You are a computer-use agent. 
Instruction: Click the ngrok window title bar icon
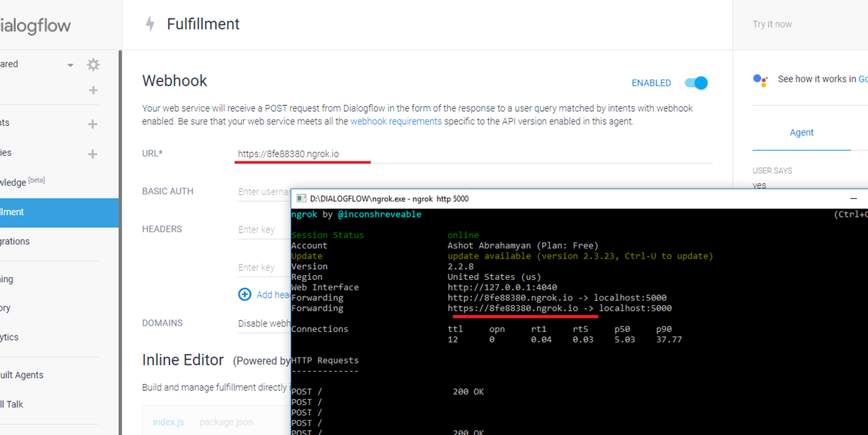[x=301, y=199]
